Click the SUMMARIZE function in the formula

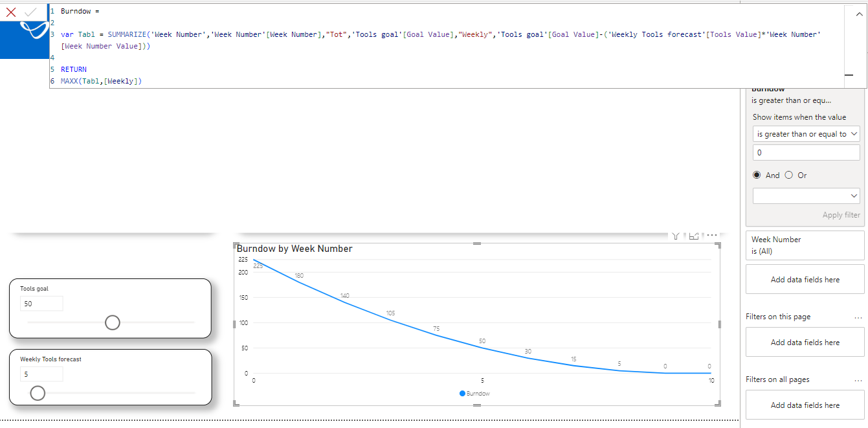tap(127, 34)
